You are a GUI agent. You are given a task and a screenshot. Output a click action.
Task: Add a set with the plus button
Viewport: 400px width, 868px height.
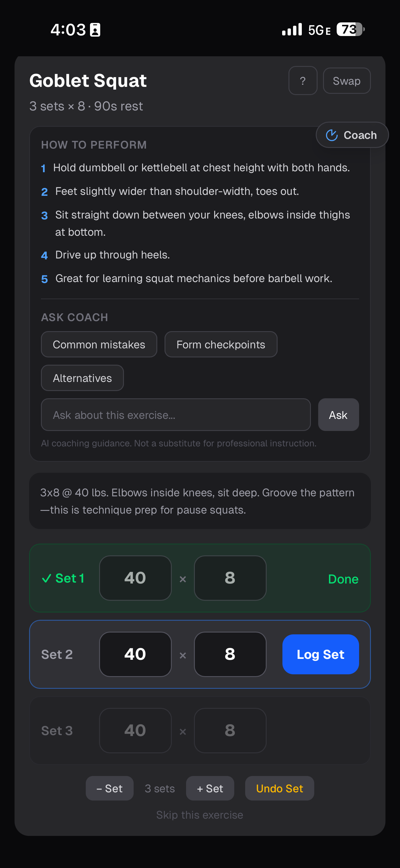coord(210,788)
